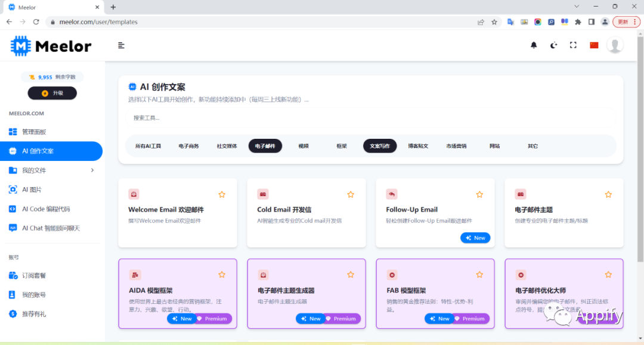Click the 9,955 剩余字数 credits indicator

52,77
